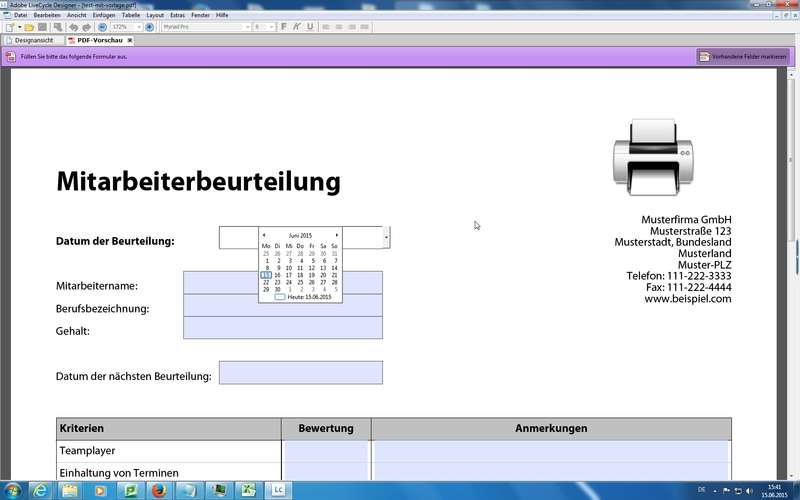Screen dimensions: 800x500
Task: Click the Mitarbeitername input field
Action: point(283,283)
